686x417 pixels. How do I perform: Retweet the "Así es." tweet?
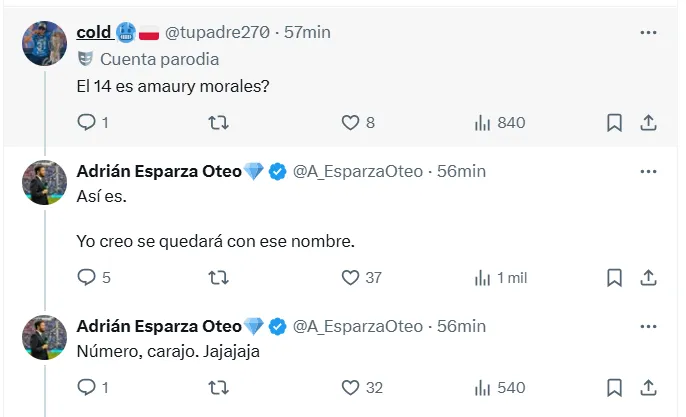point(217,277)
